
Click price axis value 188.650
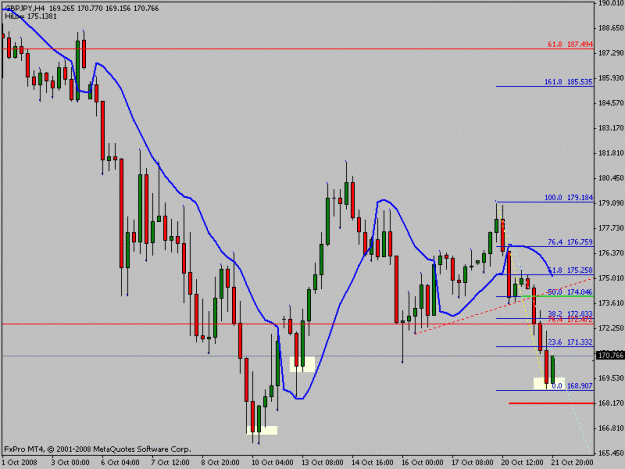tap(611, 28)
